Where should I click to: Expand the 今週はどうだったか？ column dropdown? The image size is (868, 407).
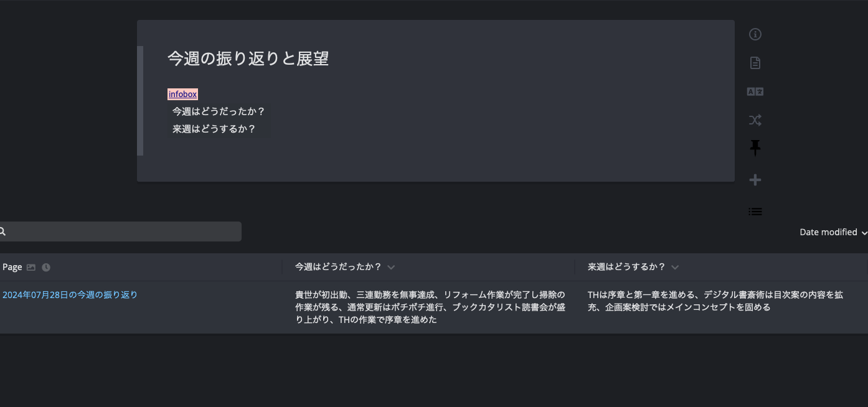[x=391, y=267]
